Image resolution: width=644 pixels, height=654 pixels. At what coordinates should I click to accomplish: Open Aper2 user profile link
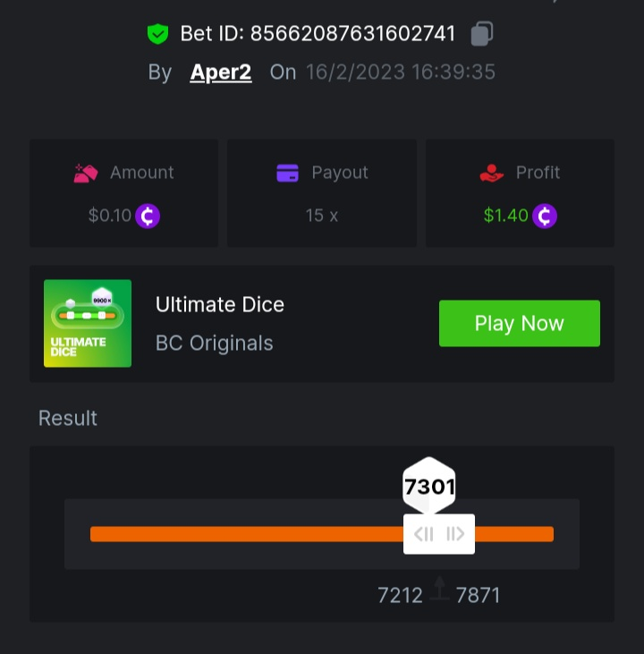(221, 72)
